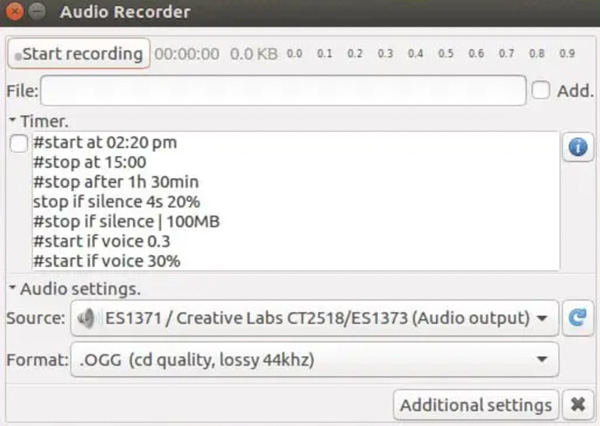Enable the Add. checkbox
This screenshot has height=426, width=600.
(x=541, y=91)
